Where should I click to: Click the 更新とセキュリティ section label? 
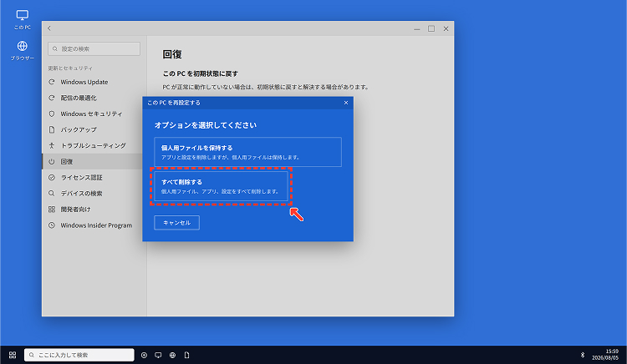pos(70,68)
